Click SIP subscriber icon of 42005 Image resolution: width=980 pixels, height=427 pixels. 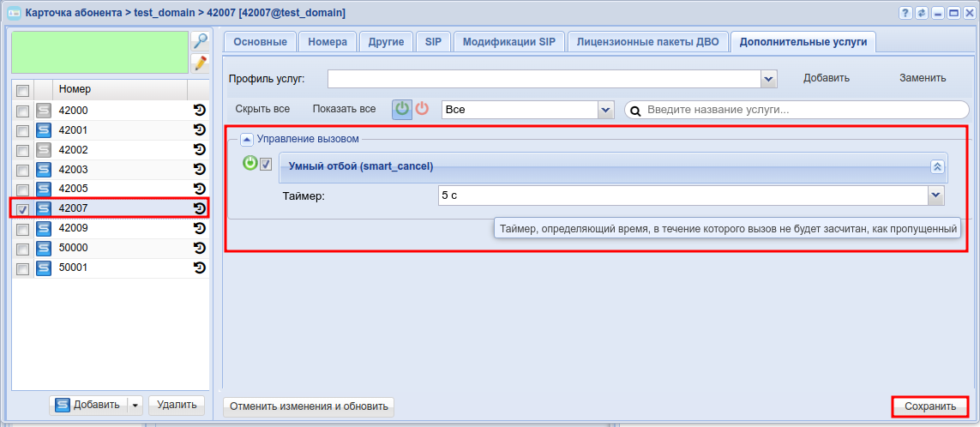(44, 189)
